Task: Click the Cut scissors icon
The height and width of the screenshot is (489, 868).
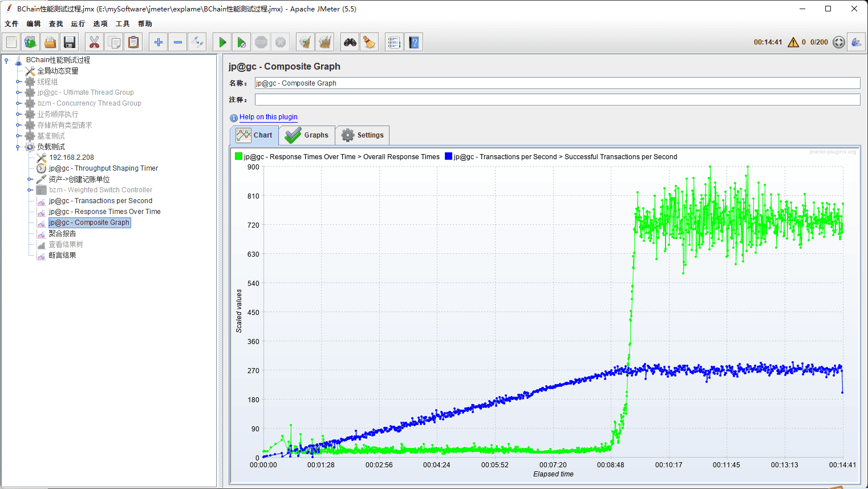Action: pyautogui.click(x=95, y=42)
